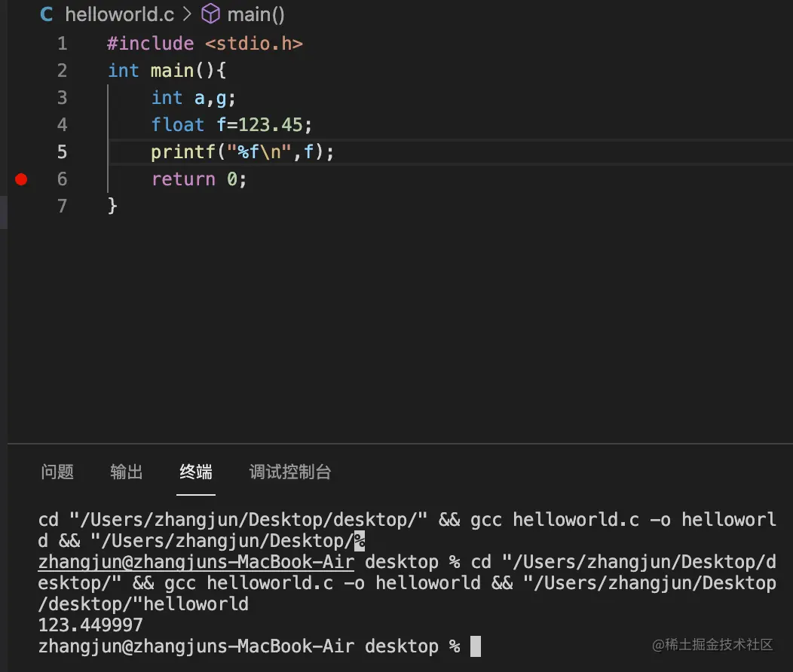Image resolution: width=793 pixels, height=672 pixels.
Task: Click the red breakpoint dot on line 6
Action: [x=21, y=179]
